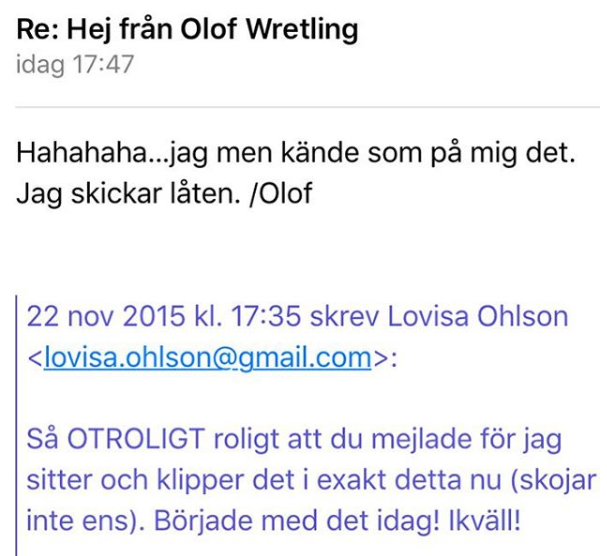Click the vertical purple quote bar
607x556 pixels.
click(16, 426)
